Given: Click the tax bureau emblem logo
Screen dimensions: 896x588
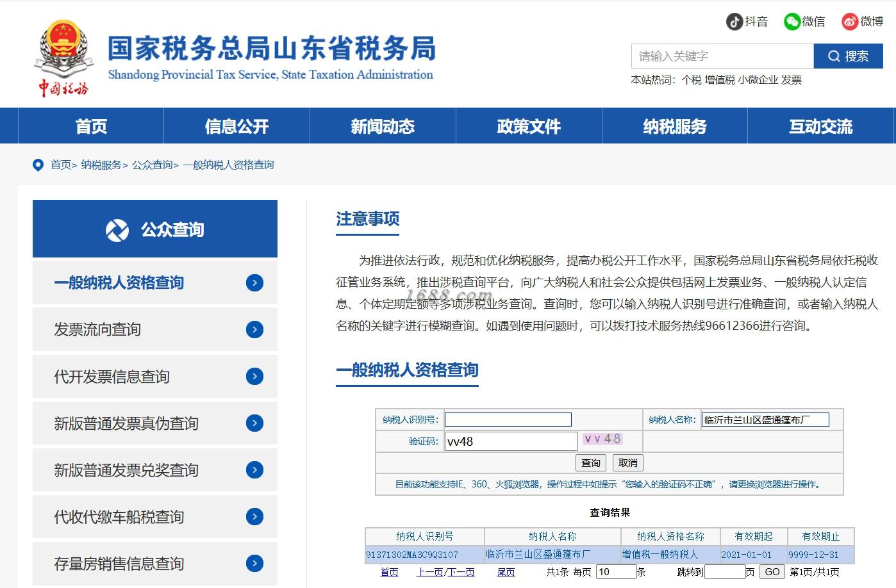Looking at the screenshot, I should point(63,58).
